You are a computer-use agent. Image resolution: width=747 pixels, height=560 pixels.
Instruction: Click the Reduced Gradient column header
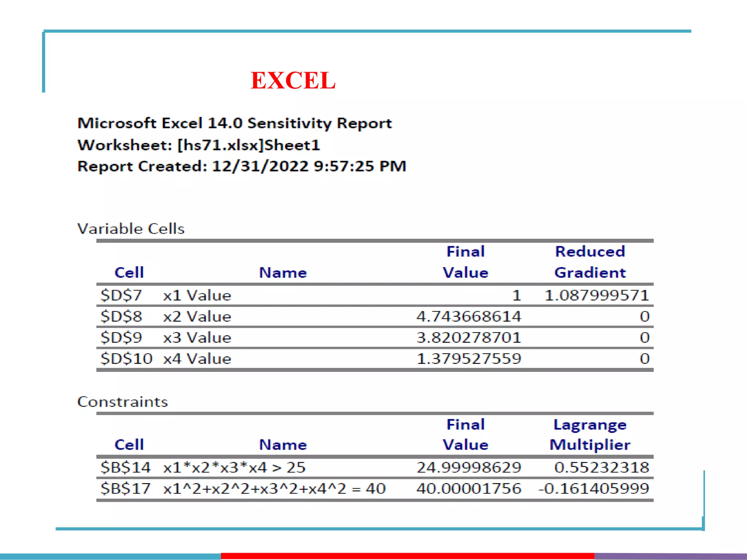point(590,262)
